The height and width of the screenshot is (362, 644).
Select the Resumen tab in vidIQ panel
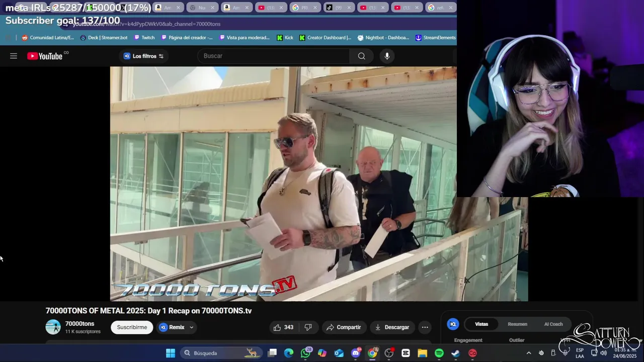(517, 324)
